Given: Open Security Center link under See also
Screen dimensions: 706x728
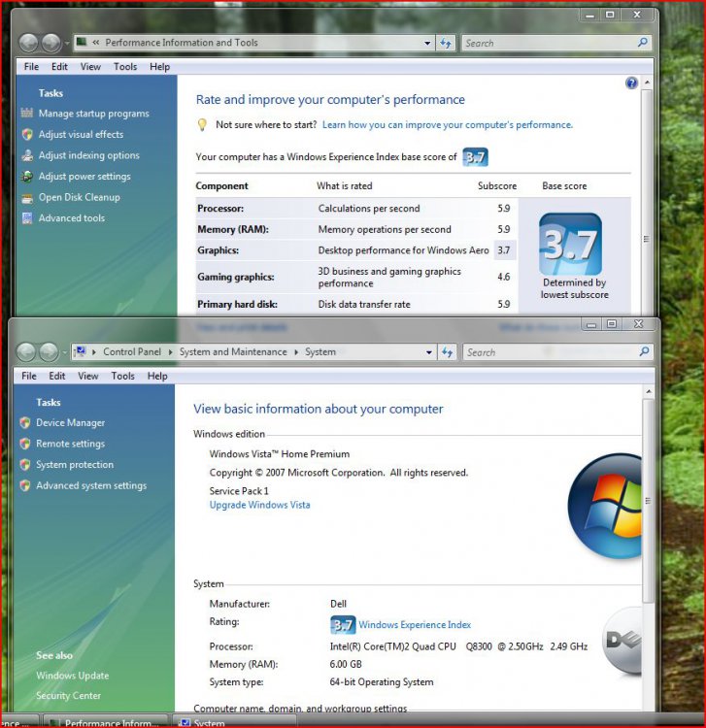Looking at the screenshot, I should (x=68, y=696).
